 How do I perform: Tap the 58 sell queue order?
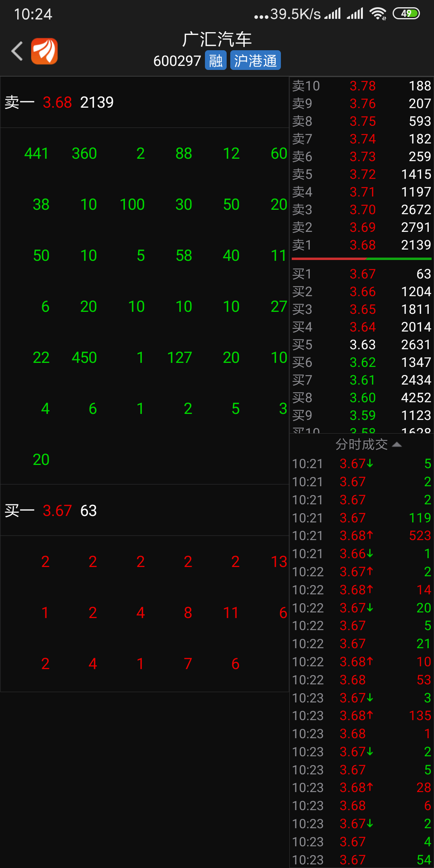(184, 256)
